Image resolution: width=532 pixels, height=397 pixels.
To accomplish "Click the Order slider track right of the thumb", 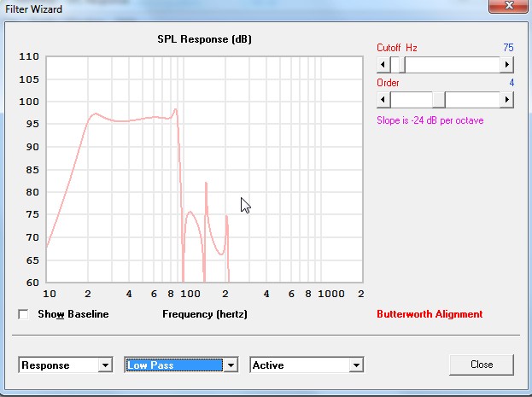I will click(x=472, y=100).
